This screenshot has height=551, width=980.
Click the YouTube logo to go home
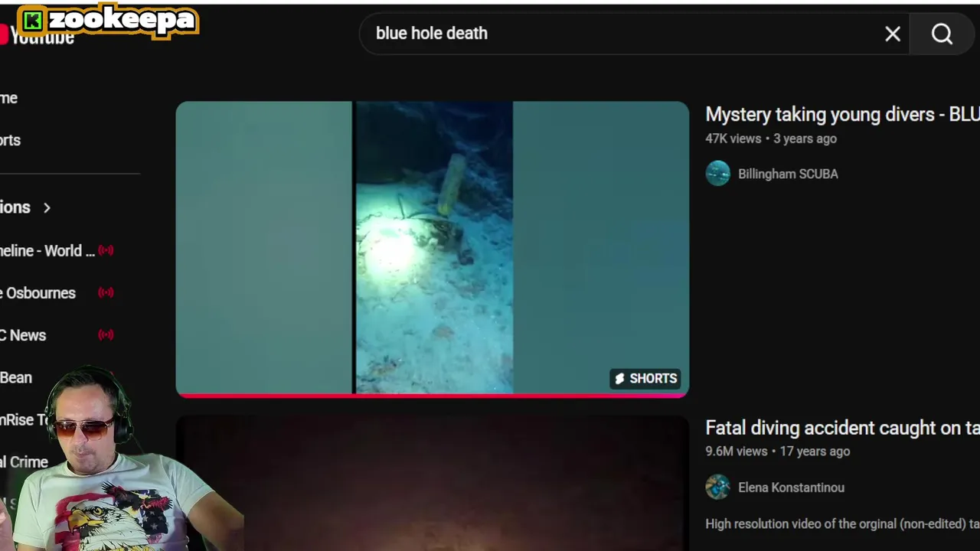37,34
